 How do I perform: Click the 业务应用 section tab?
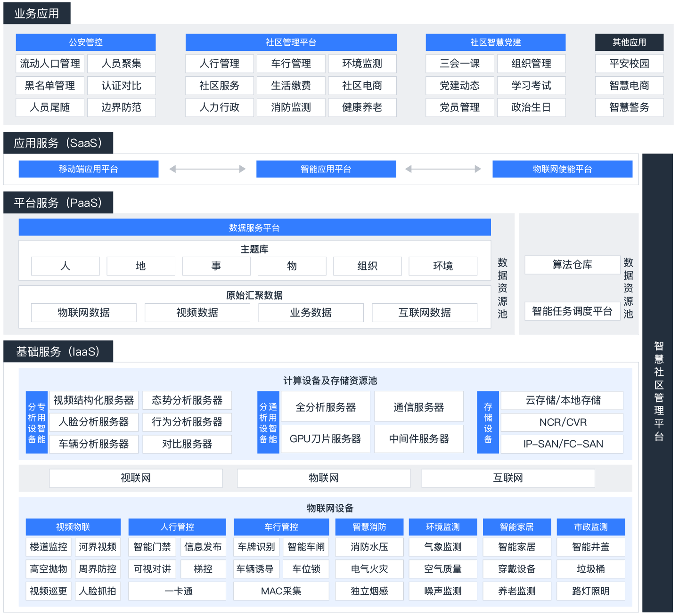click(x=37, y=13)
